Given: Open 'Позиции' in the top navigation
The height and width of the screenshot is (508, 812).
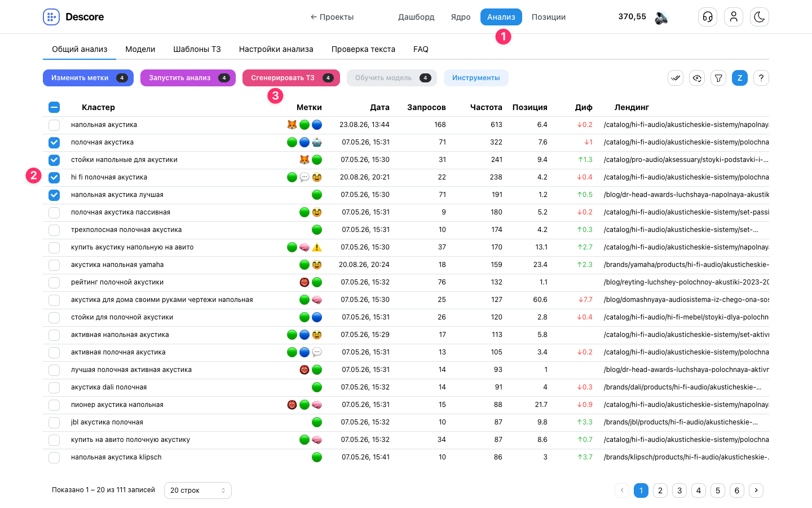Looking at the screenshot, I should click(549, 17).
